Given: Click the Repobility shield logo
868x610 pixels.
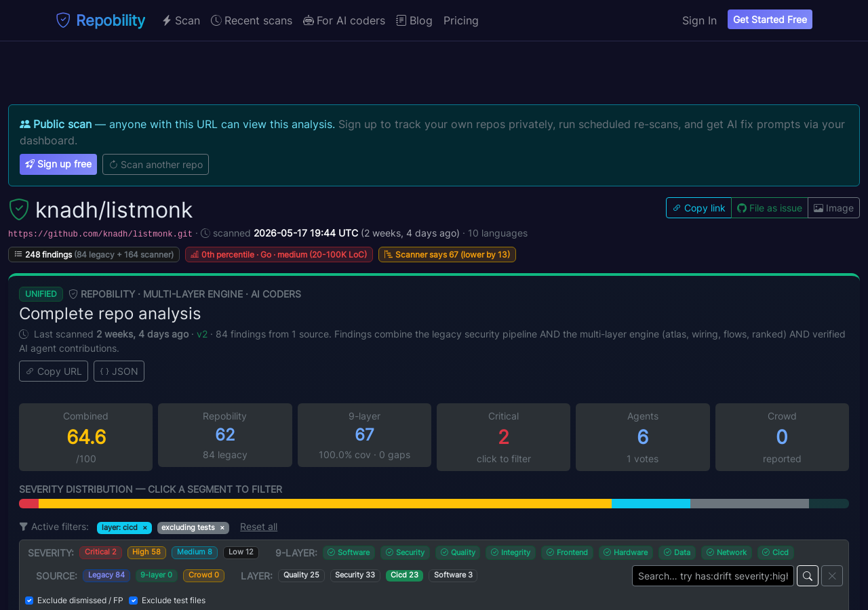Looking at the screenshot, I should tap(63, 20).
